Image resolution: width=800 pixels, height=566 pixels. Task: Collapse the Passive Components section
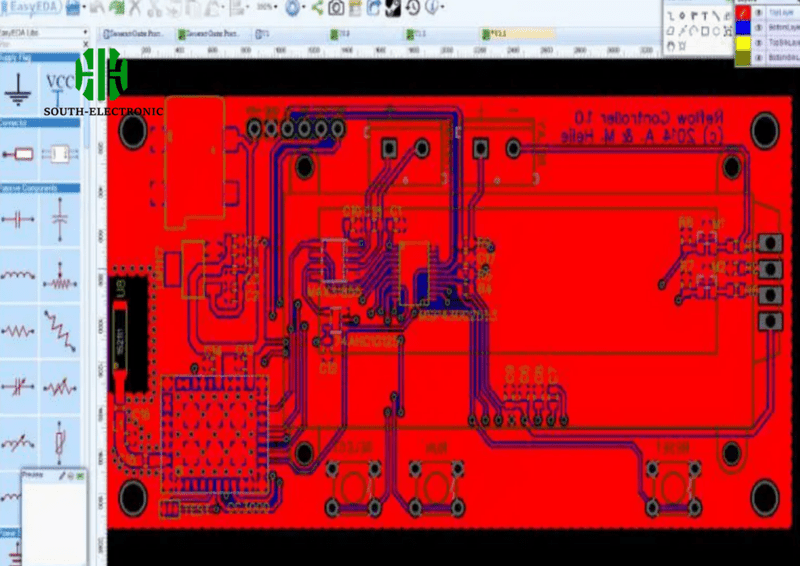pos(40,187)
